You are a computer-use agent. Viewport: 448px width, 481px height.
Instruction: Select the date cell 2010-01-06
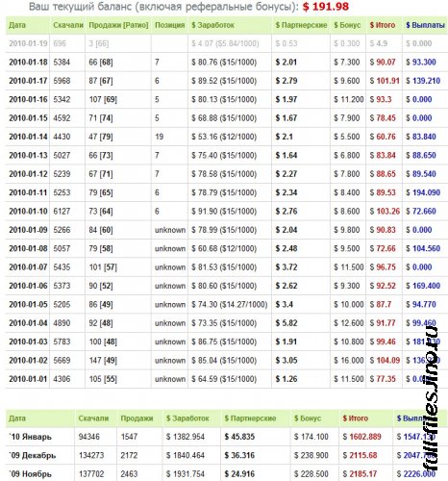[x=28, y=286]
